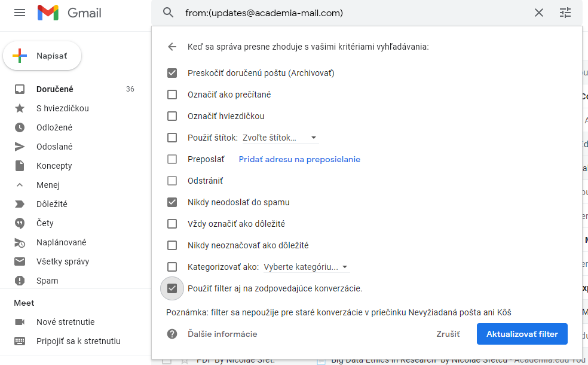Open the Zvoľte štítok dropdown

tap(279, 138)
